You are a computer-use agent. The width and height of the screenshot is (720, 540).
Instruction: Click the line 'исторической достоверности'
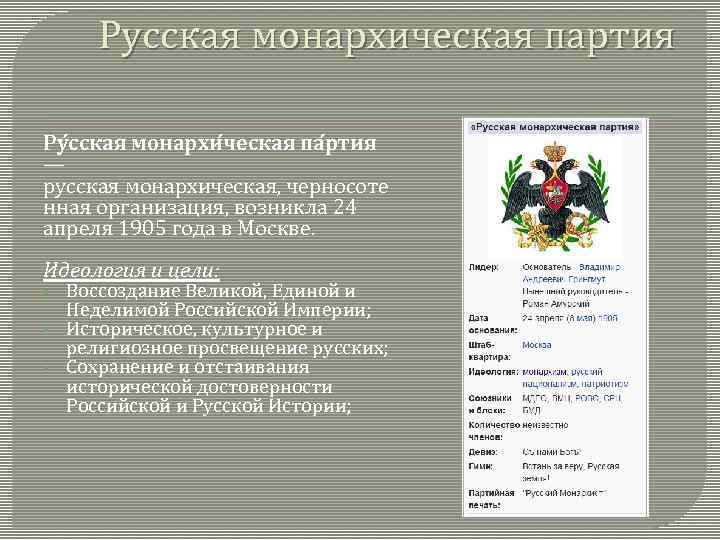point(200,387)
